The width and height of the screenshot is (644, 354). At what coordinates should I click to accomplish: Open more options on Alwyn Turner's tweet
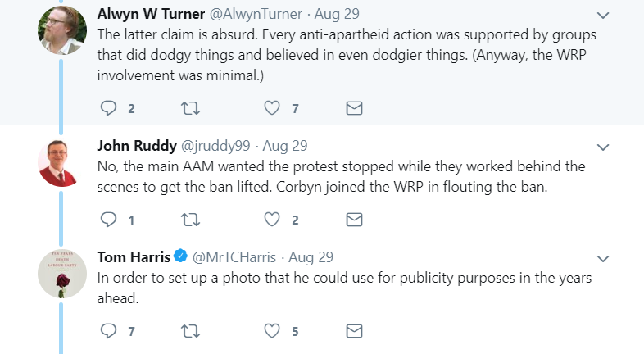click(603, 16)
